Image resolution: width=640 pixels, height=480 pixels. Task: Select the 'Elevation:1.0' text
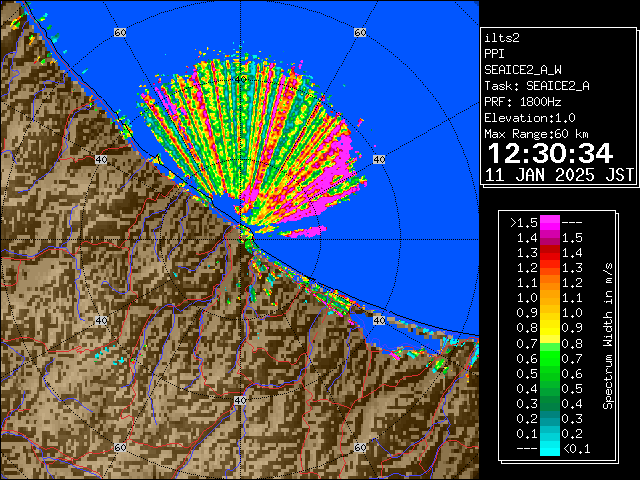pyautogui.click(x=530, y=118)
